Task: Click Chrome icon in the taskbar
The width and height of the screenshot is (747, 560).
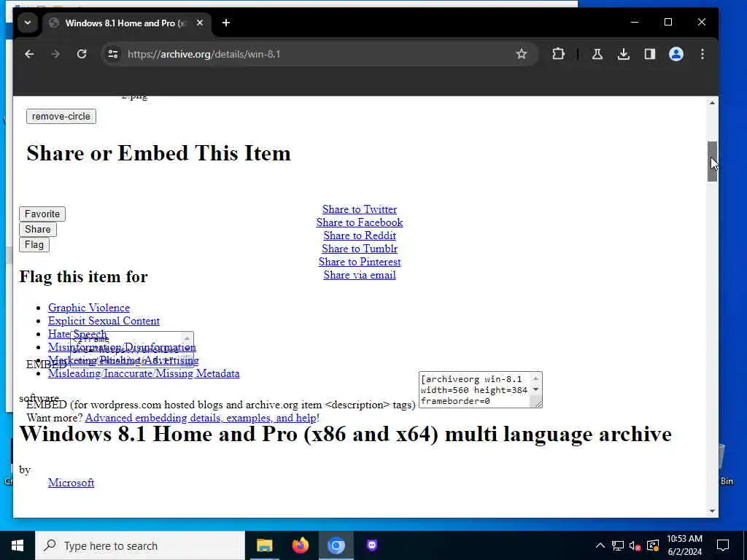Action: 336,545
